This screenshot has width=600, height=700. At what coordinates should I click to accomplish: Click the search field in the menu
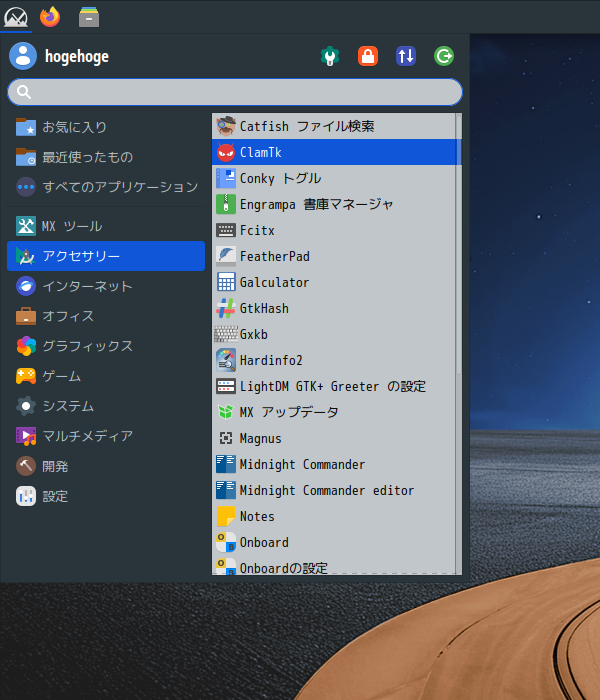point(235,92)
